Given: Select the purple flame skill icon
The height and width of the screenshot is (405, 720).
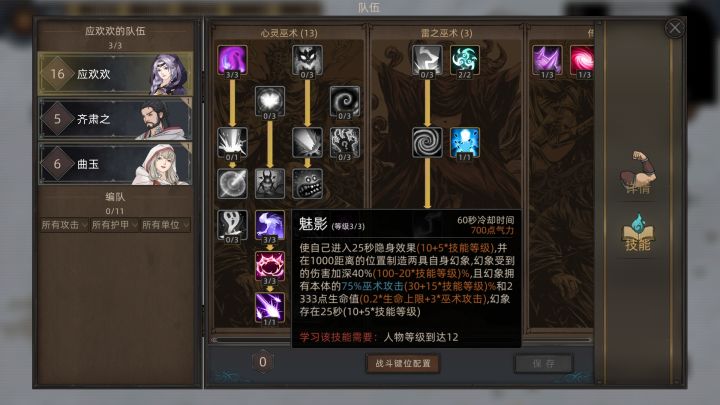Looking at the screenshot, I should point(232,60).
